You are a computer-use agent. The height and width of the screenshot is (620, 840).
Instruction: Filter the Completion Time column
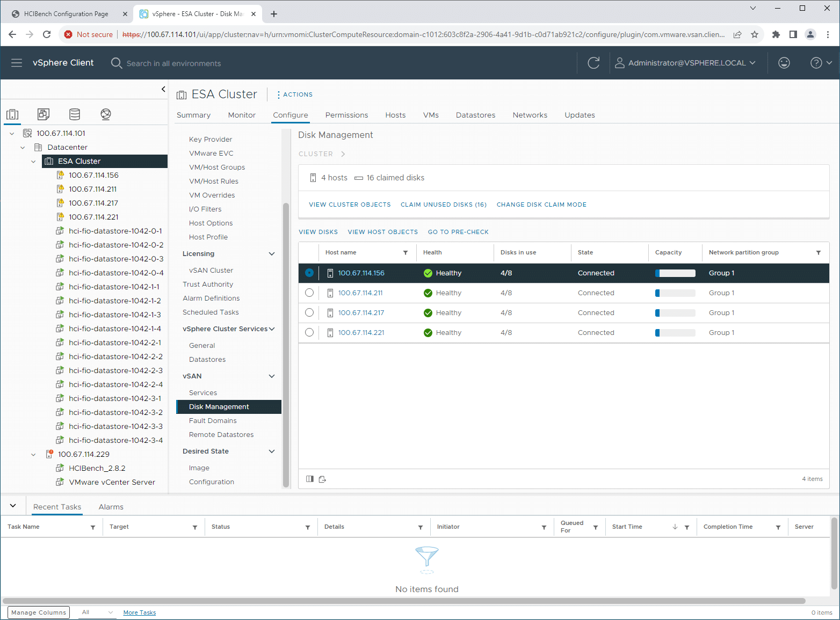[778, 527]
